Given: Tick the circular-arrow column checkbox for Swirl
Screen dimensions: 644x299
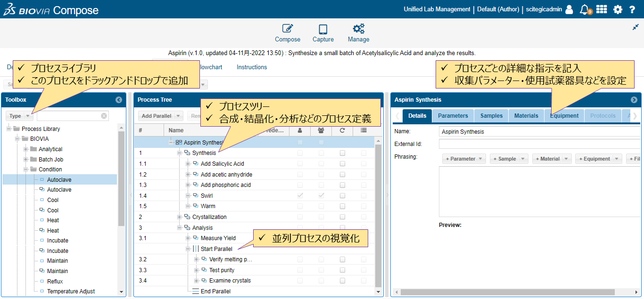Looking at the screenshot, I should (342, 195).
